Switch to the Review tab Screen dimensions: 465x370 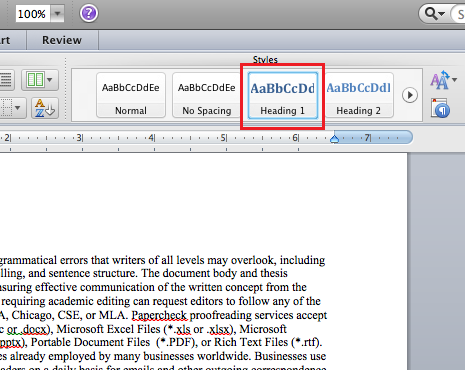click(62, 40)
